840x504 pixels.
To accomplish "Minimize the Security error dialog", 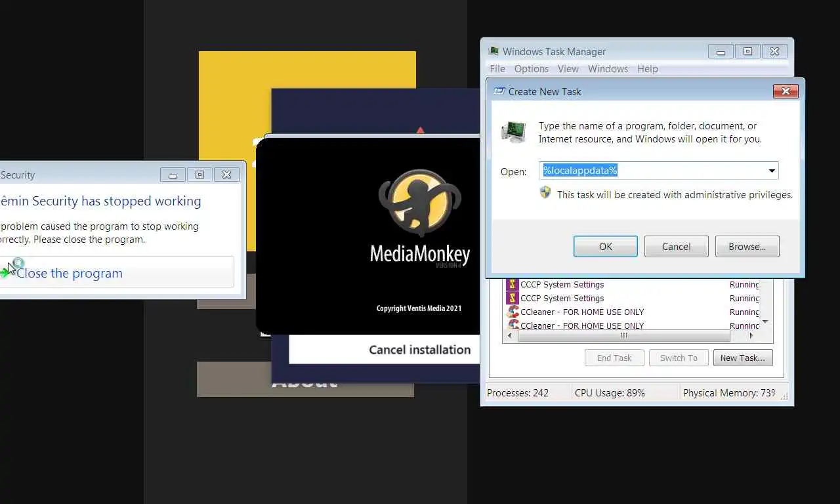I will click(173, 175).
